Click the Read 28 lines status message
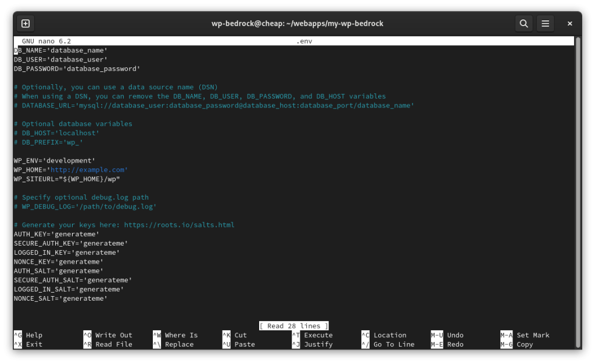Viewport: 595px width, 364px height. 293,326
